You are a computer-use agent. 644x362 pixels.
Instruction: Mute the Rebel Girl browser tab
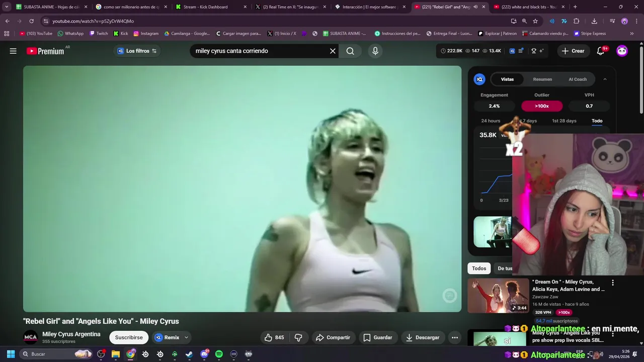pos(475,7)
